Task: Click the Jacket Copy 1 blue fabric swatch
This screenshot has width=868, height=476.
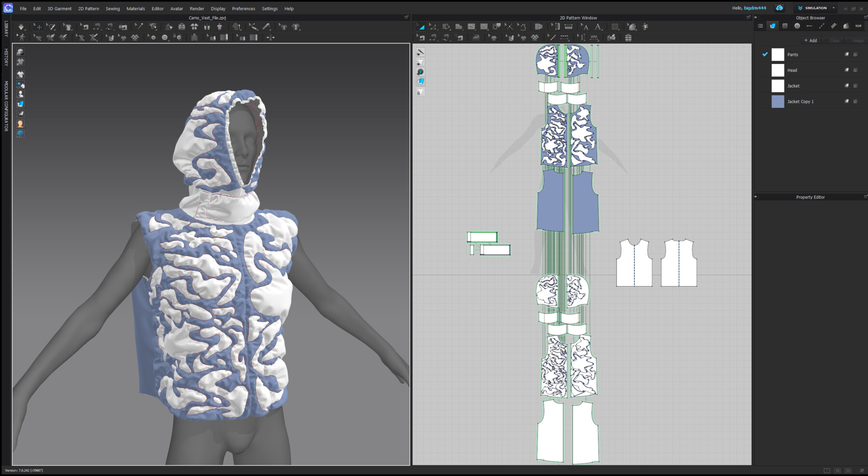Action: tap(778, 101)
